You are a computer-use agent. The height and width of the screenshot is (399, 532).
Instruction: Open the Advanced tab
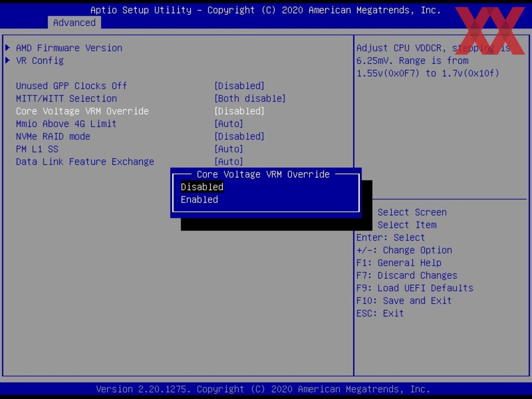coord(74,23)
